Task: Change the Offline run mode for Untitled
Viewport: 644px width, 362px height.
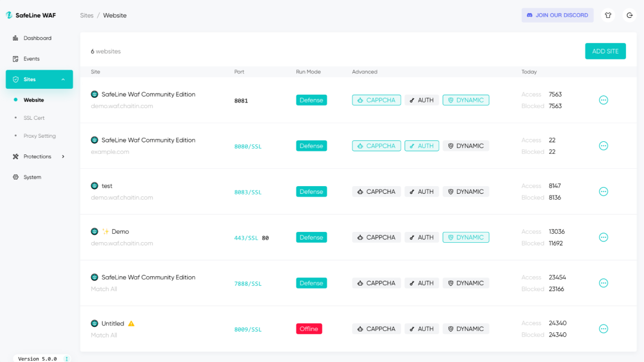Action: coord(309,329)
